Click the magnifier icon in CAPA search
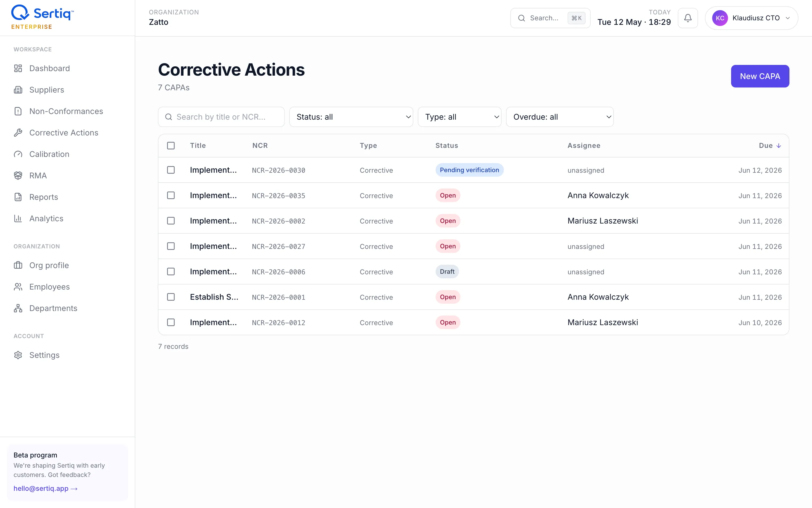 coord(168,117)
